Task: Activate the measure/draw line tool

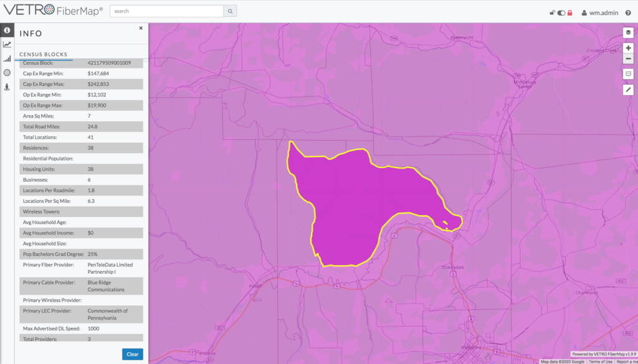Action: pyautogui.click(x=628, y=90)
